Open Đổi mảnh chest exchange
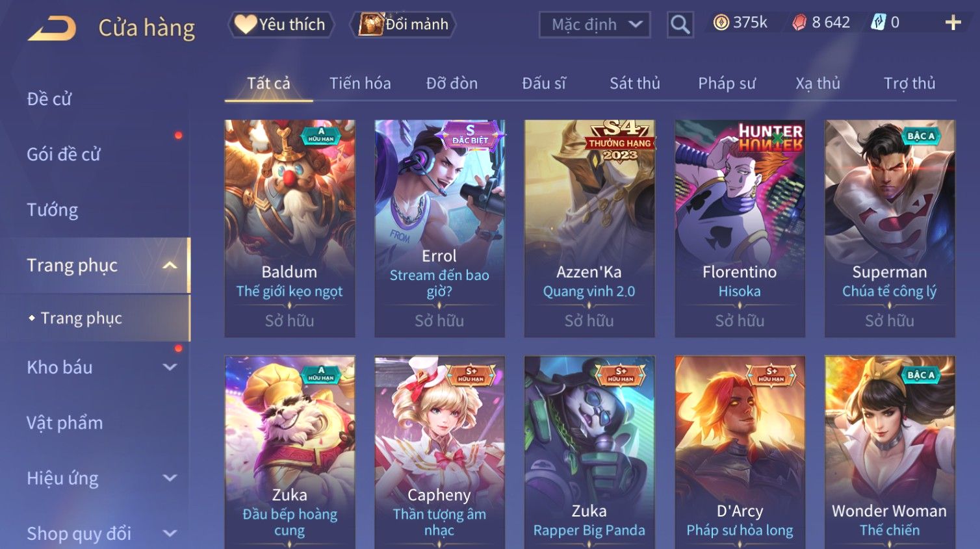The image size is (980, 549). 403,25
